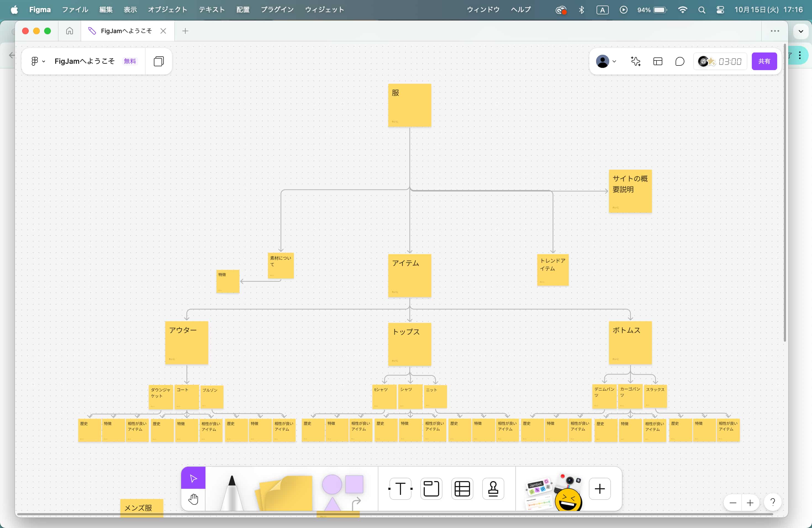Click the purple 共有 share button
Image resolution: width=812 pixels, height=528 pixels.
pyautogui.click(x=764, y=61)
